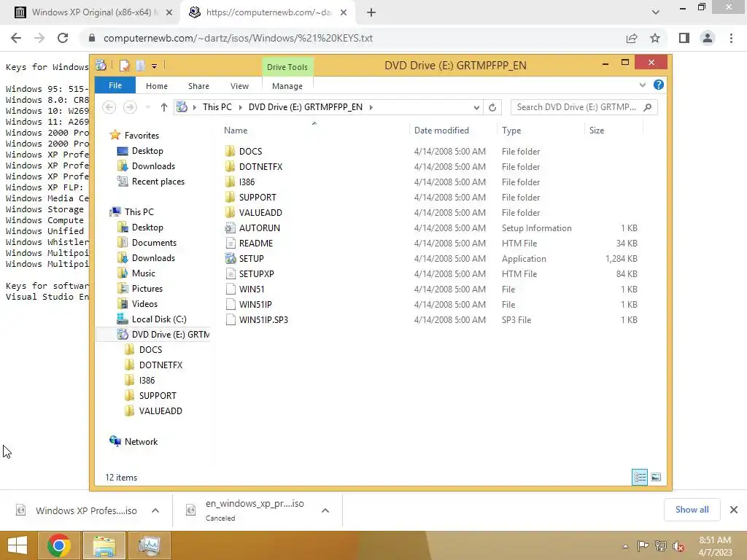Select the WIN51IP.SP3 file

[263, 320]
